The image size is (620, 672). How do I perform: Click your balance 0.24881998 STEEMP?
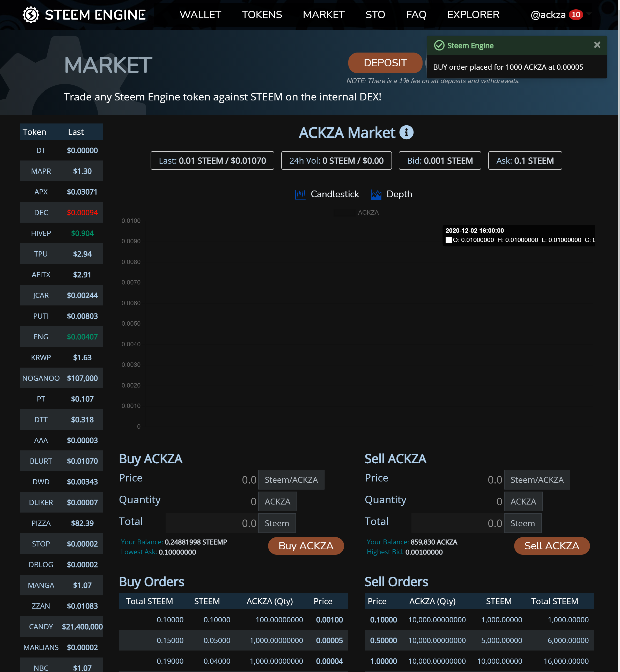(x=196, y=542)
